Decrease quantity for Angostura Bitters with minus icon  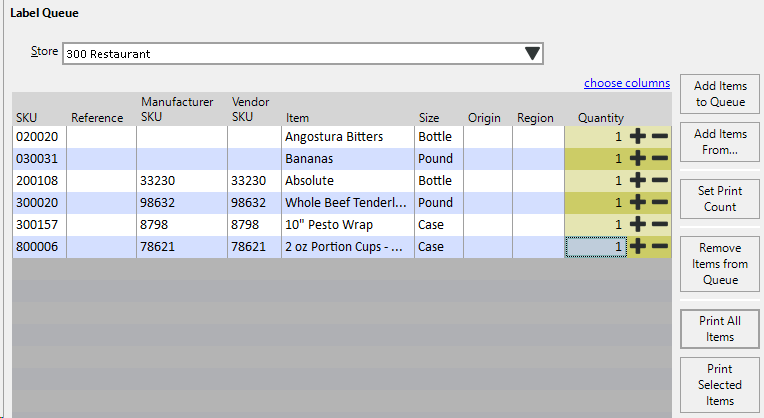660,136
